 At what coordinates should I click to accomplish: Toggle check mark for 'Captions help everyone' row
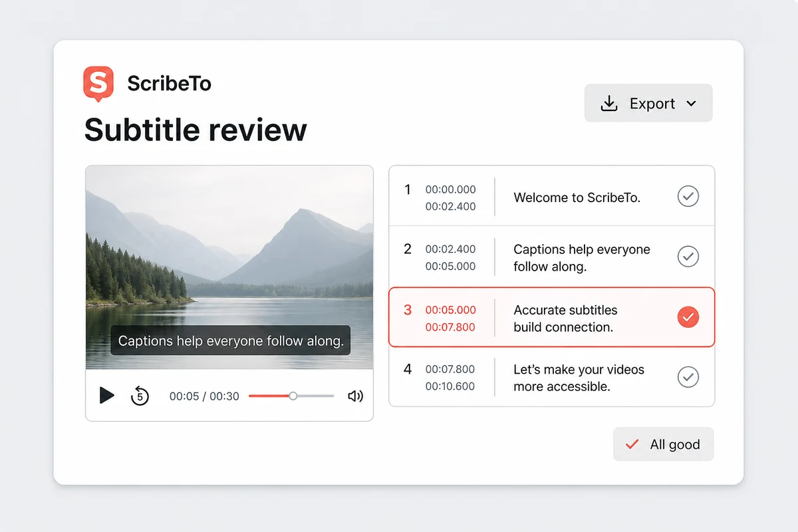point(688,256)
